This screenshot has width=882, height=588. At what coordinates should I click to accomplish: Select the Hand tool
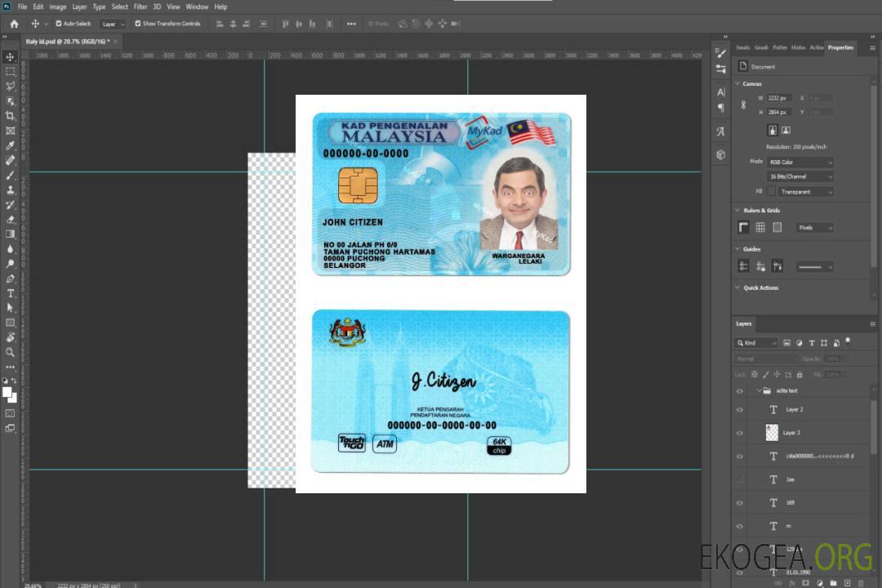pyautogui.click(x=10, y=337)
